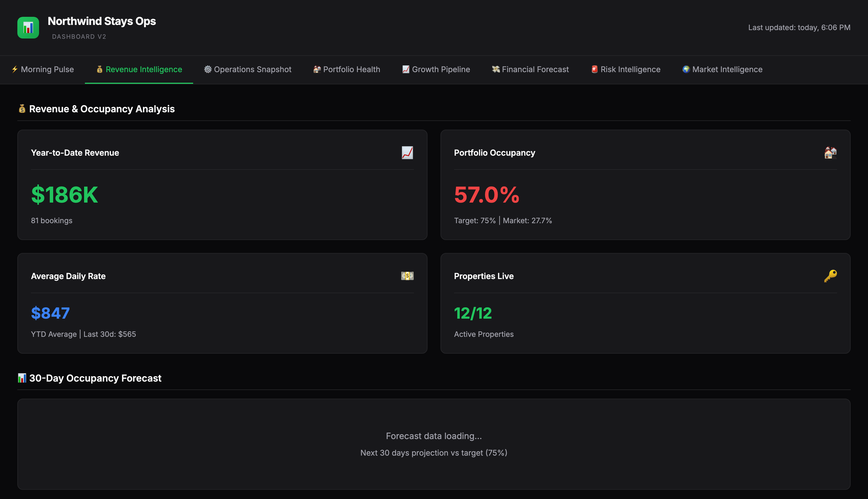Click the 'Properties Live' card title
The image size is (868, 499).
click(484, 276)
